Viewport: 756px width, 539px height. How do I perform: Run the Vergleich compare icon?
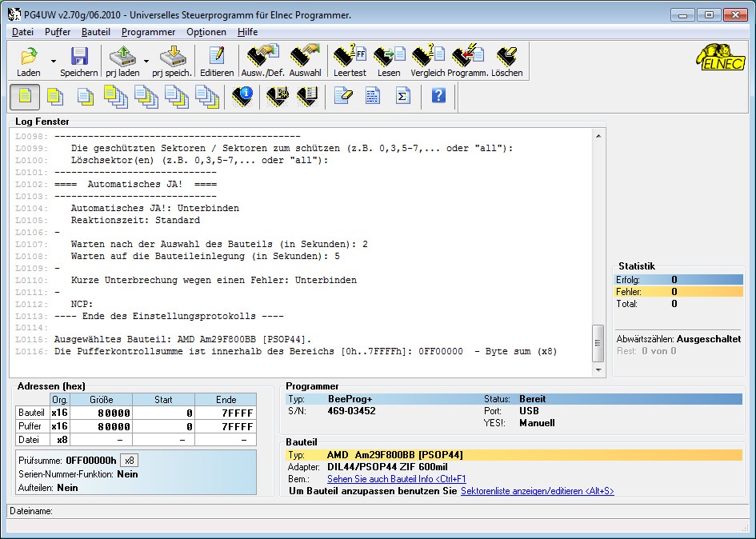[x=429, y=56]
